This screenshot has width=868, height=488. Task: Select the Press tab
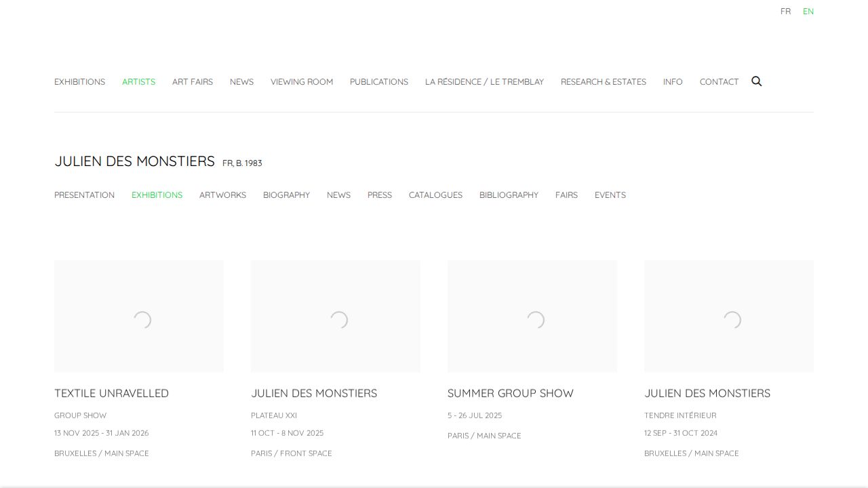pos(379,195)
